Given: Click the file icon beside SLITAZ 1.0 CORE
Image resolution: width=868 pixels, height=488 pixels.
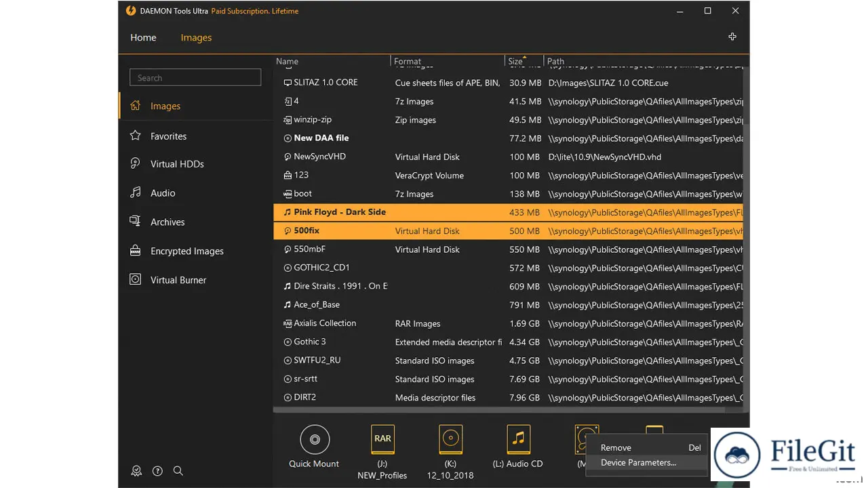Looking at the screenshot, I should tap(288, 83).
